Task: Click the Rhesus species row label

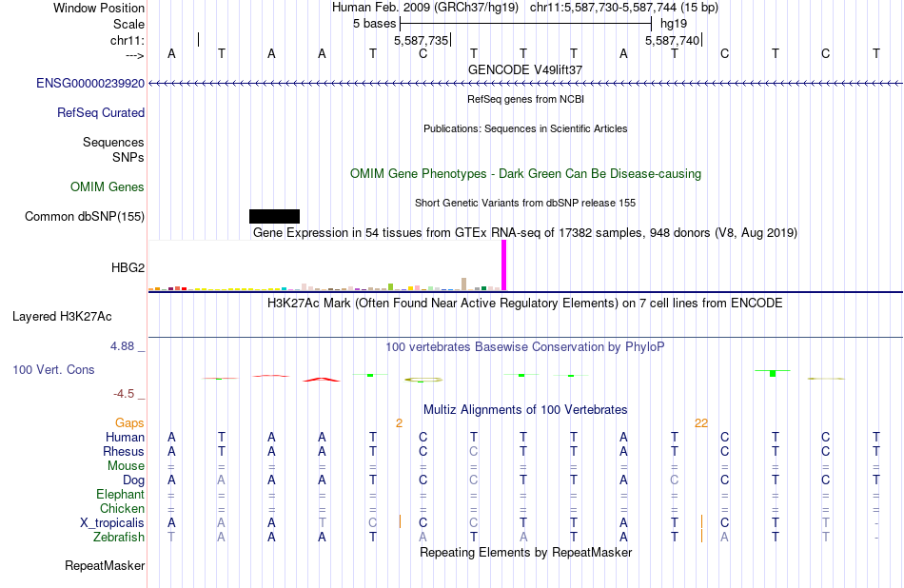Action: (124, 451)
